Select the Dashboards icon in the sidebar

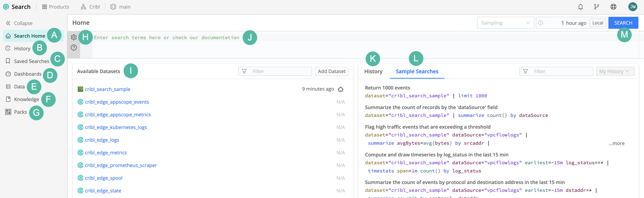(x=8, y=74)
